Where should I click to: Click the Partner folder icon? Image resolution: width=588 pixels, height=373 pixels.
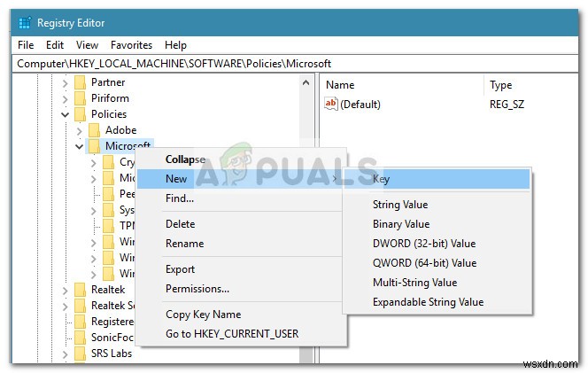pyautogui.click(x=81, y=82)
